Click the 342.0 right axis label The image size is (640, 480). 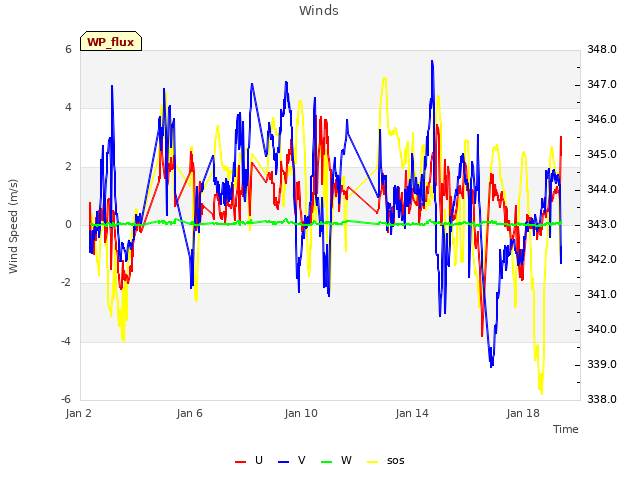602,260
